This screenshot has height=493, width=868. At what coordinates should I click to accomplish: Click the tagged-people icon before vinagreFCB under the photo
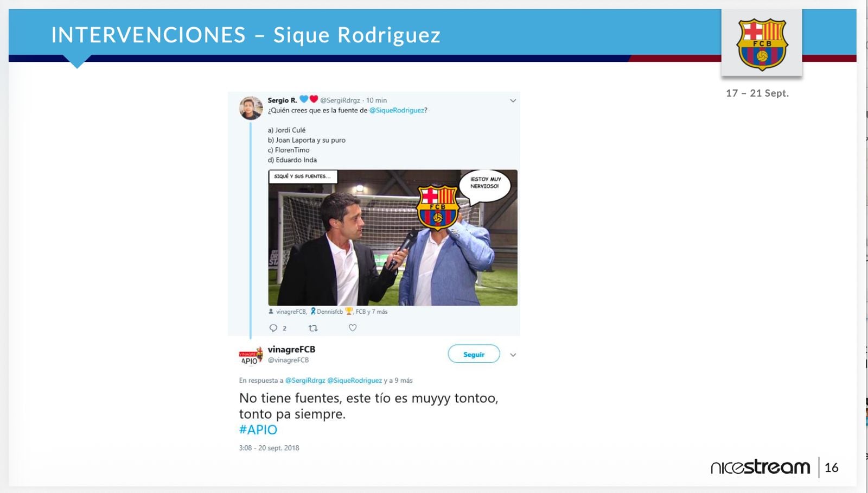[271, 312]
